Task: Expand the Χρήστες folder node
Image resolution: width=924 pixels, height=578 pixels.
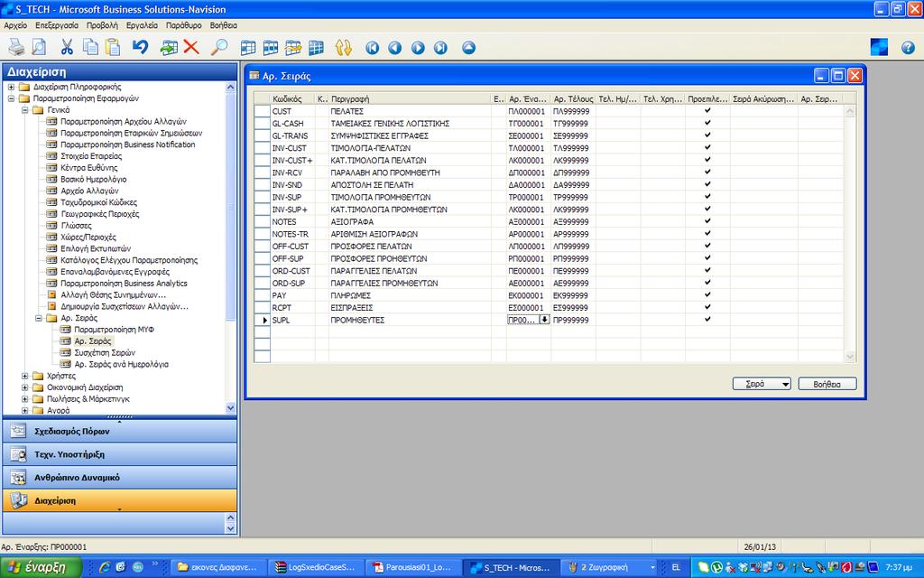Action: (x=24, y=376)
